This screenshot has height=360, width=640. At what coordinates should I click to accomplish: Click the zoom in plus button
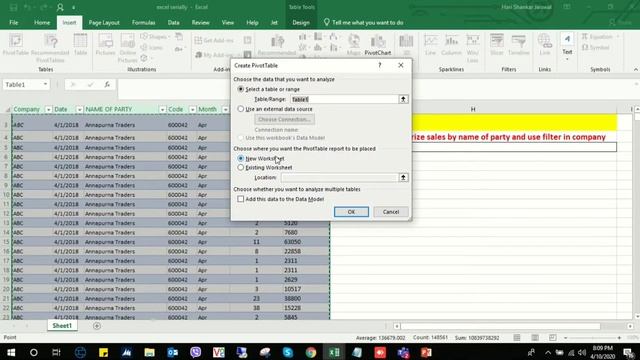point(619,338)
